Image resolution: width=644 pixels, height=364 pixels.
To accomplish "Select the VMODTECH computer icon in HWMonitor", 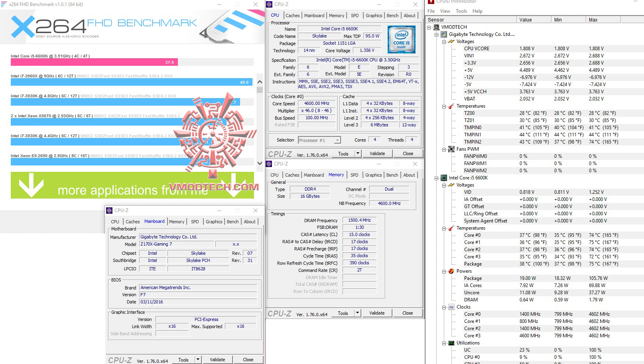I will tap(437, 27).
